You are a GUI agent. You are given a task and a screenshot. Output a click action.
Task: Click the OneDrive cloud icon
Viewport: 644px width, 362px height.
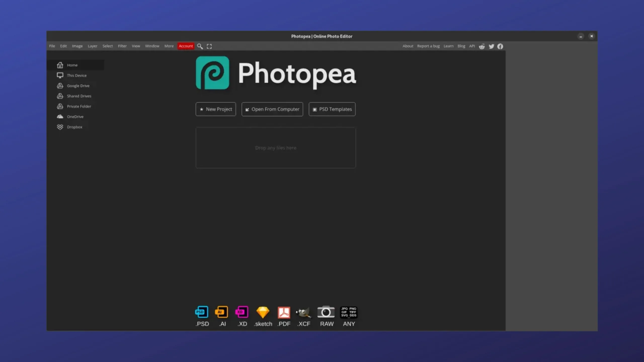60,117
